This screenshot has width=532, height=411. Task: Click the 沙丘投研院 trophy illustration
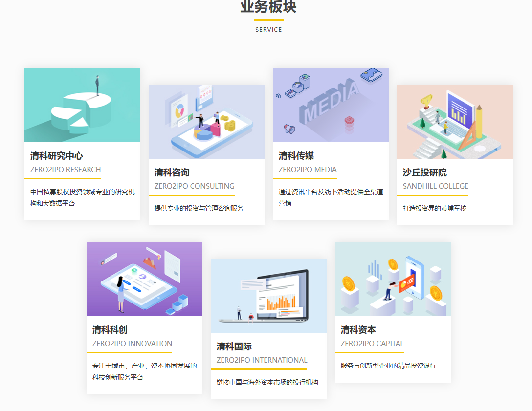tap(455, 122)
